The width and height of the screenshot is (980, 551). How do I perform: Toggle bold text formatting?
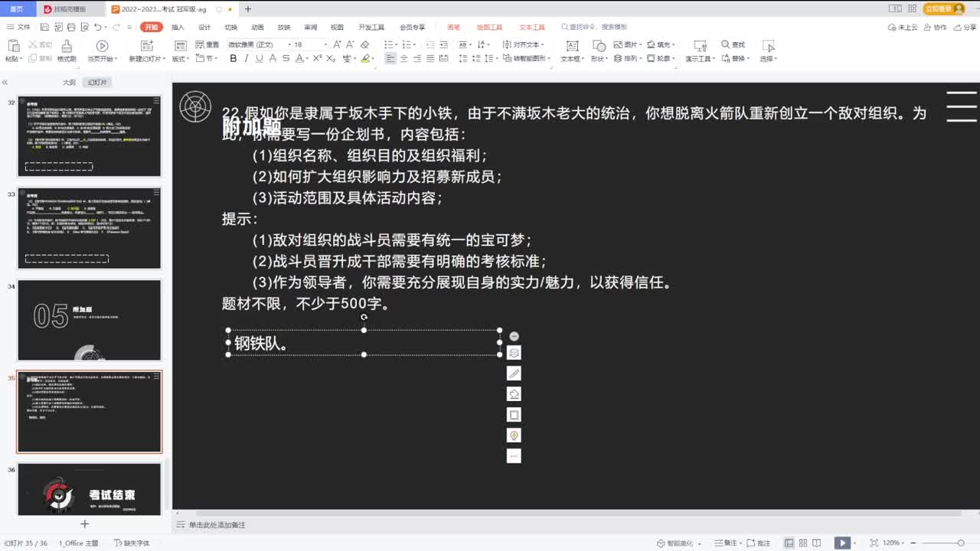(233, 59)
